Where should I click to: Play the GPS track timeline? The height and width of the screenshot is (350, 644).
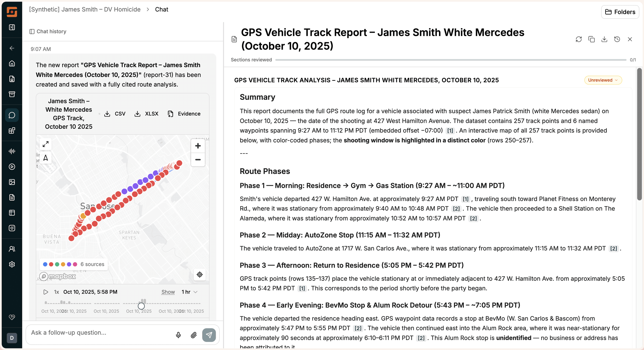click(46, 292)
